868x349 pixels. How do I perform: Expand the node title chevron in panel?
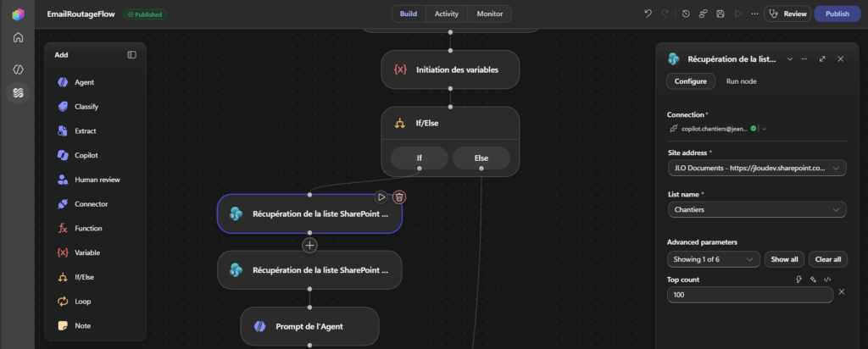(x=790, y=58)
